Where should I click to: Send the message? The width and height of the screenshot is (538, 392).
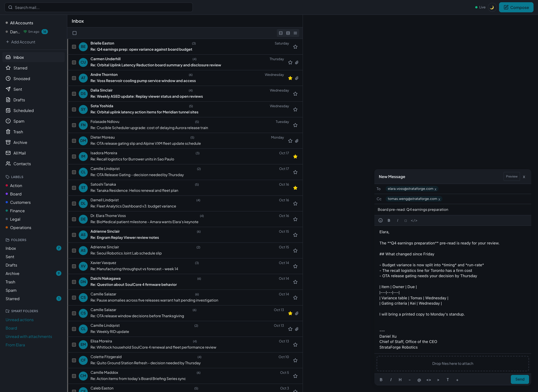(520, 379)
